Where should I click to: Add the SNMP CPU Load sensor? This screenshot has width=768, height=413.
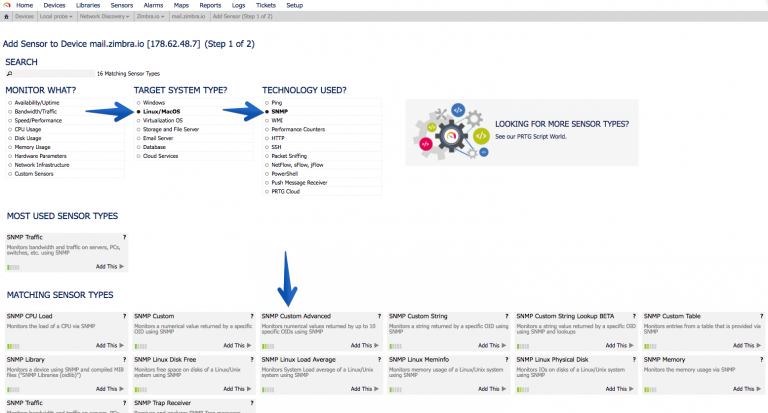(110, 345)
